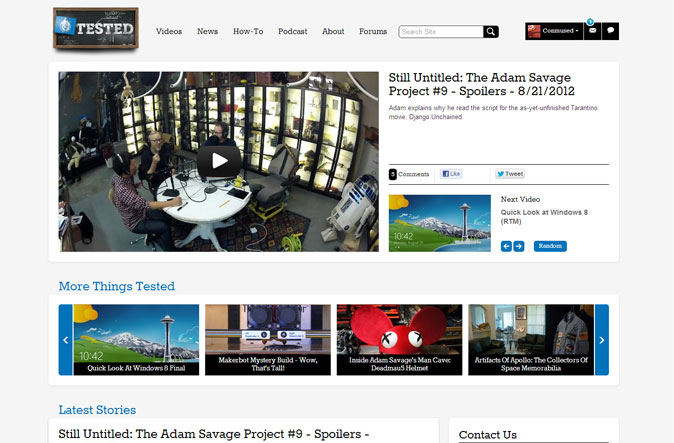674x443 pixels.
Task: Click the Facebook Like button
Action: 451,174
